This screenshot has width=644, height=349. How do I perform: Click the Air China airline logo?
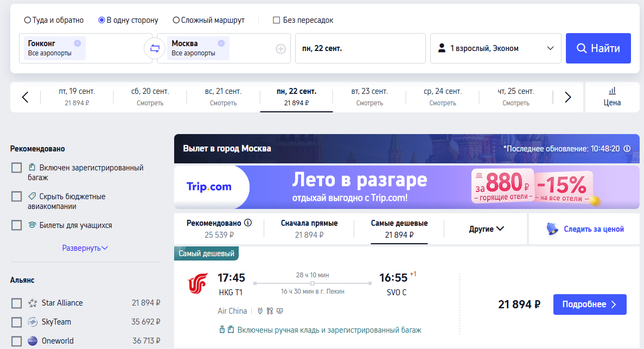coord(197,283)
